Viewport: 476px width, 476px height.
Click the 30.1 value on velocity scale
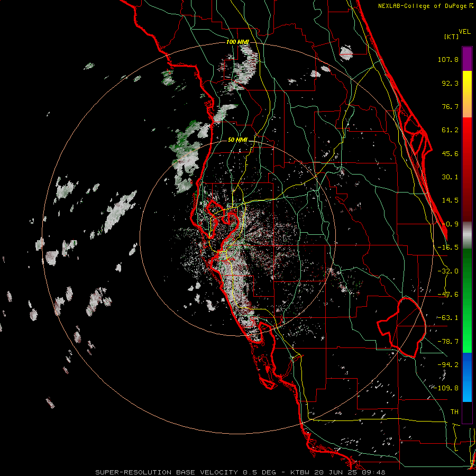450,177
